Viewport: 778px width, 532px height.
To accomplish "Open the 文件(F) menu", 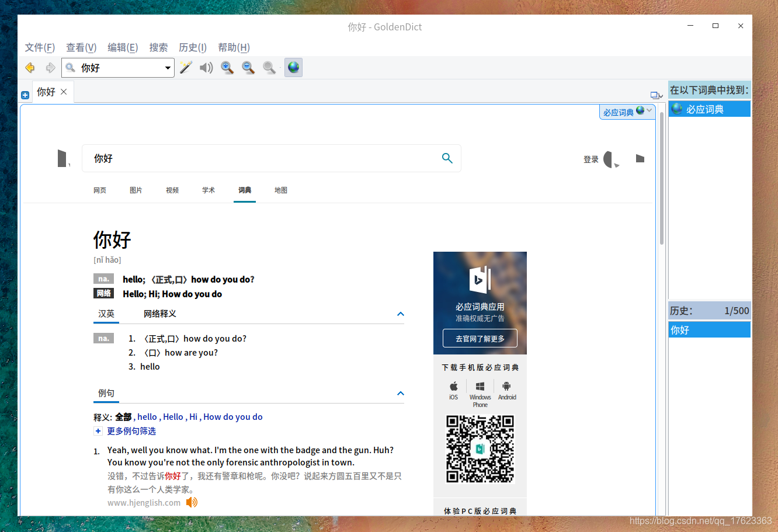I will 40,47.
